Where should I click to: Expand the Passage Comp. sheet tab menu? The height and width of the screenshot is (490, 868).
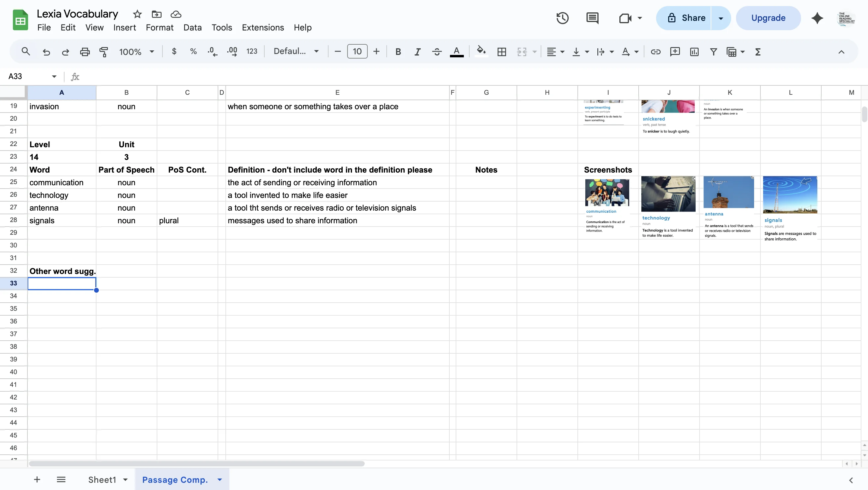220,479
